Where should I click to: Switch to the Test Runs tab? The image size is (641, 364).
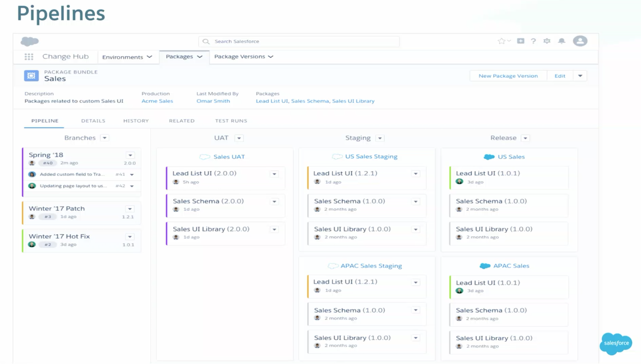point(231,121)
